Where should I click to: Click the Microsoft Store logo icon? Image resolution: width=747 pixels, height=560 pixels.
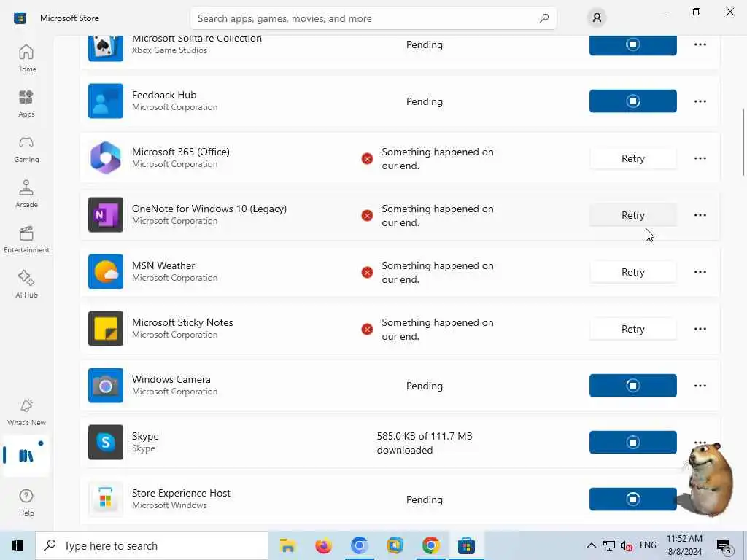20,18
